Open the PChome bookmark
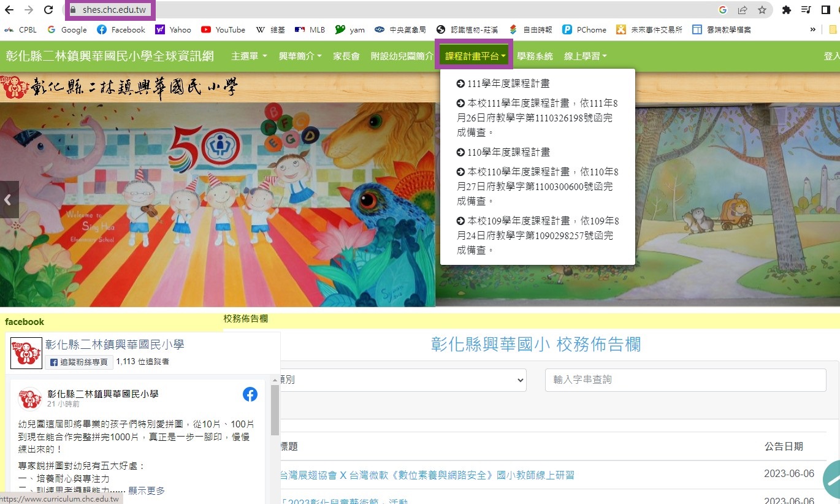Viewport: 840px width, 504px height. click(584, 29)
